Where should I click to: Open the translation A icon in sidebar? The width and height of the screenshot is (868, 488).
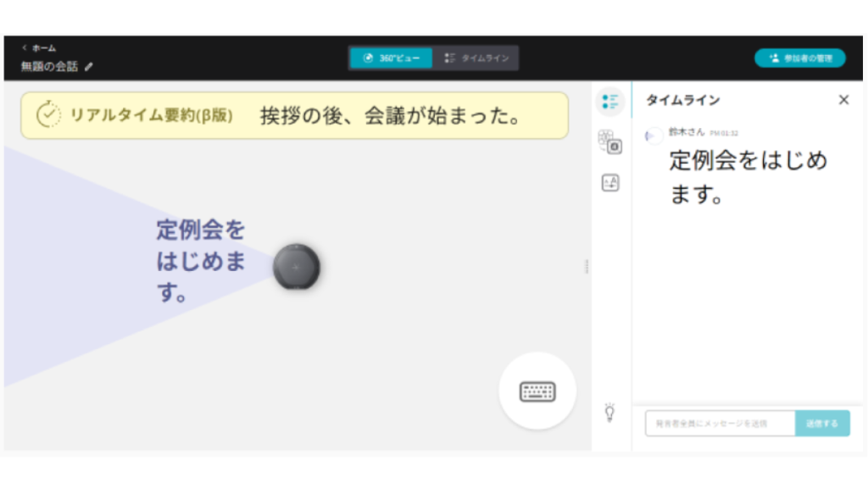point(610,182)
